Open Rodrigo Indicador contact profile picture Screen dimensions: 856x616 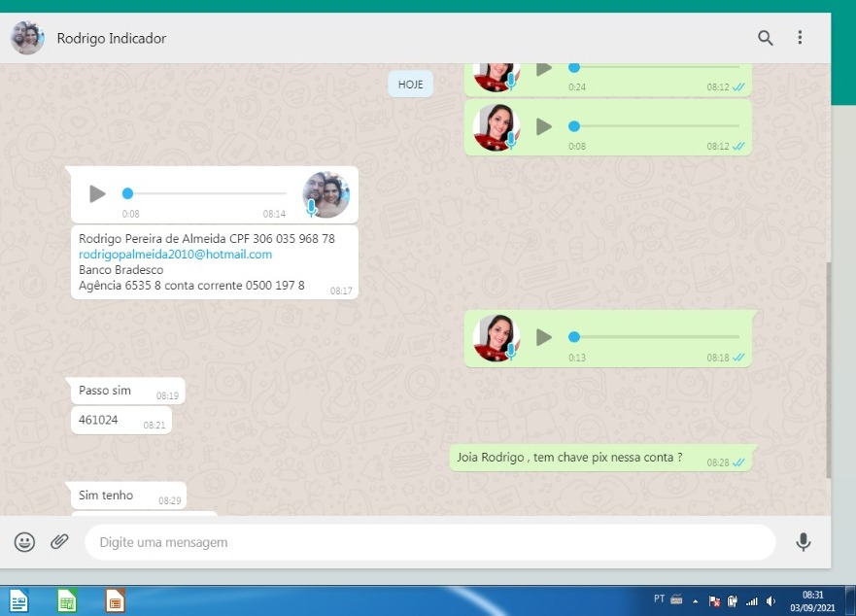tap(27, 38)
